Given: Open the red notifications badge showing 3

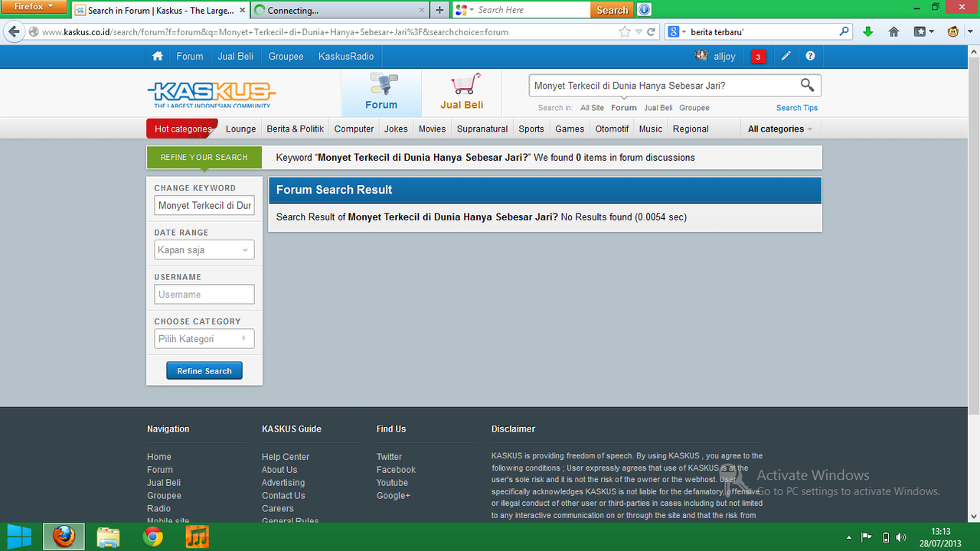Looking at the screenshot, I should 758,57.
